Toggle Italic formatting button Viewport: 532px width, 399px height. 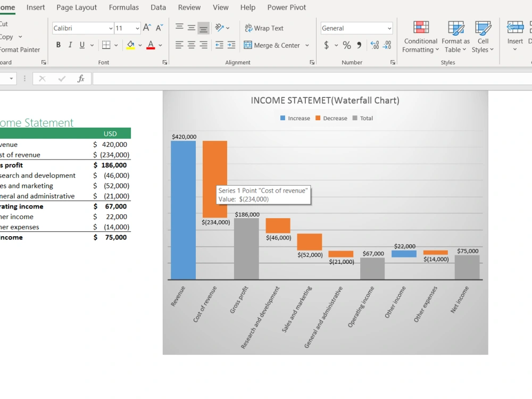(x=70, y=45)
